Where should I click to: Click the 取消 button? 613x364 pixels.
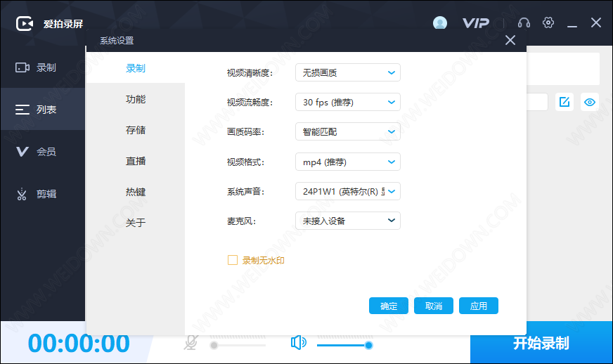tap(434, 306)
